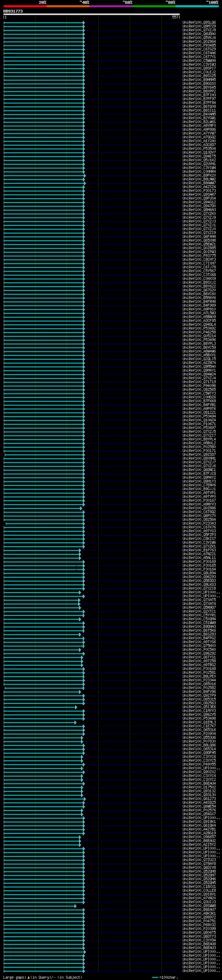Screen dimensions: 222x980
Task: Select hit UniRef100_P53496
Action: pyautogui.click(x=199, y=340)
